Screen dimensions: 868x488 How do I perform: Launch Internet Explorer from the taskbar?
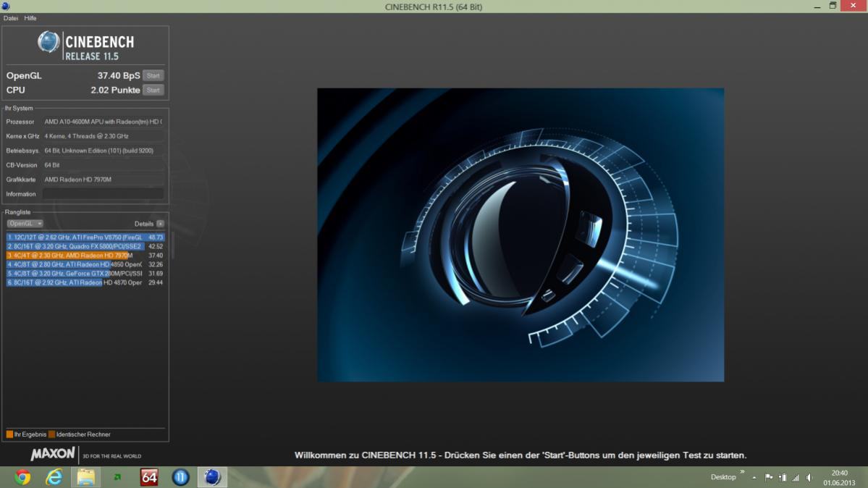pyautogui.click(x=54, y=477)
